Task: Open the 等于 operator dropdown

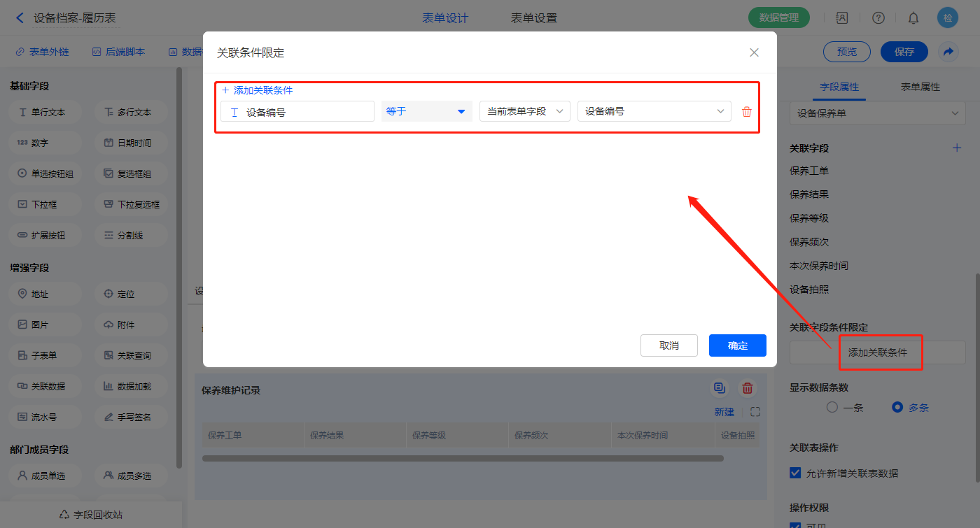Action: coord(426,111)
